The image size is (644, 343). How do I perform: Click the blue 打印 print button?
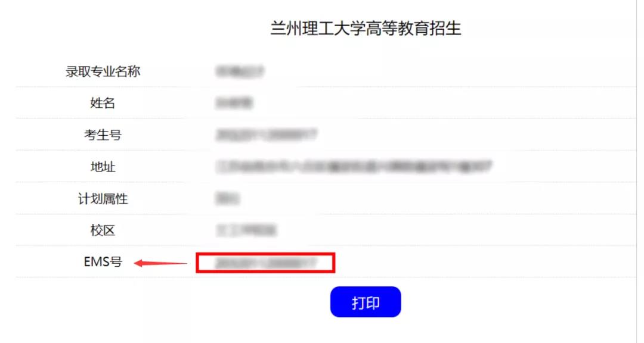point(365,302)
